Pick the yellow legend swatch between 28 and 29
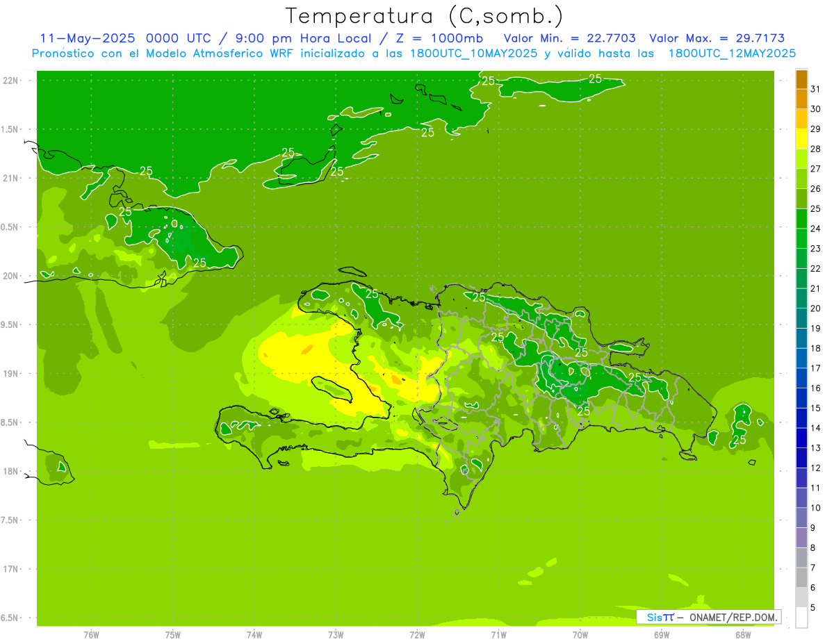 [x=801, y=139]
